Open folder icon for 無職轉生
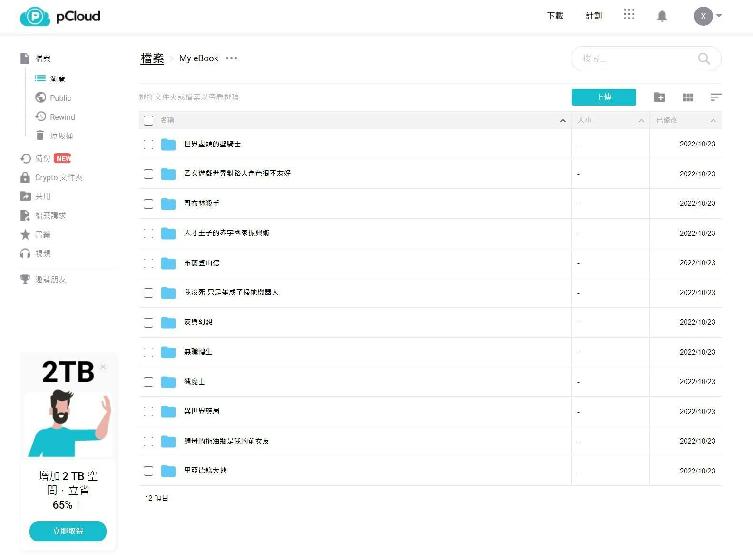The height and width of the screenshot is (560, 753). [168, 352]
